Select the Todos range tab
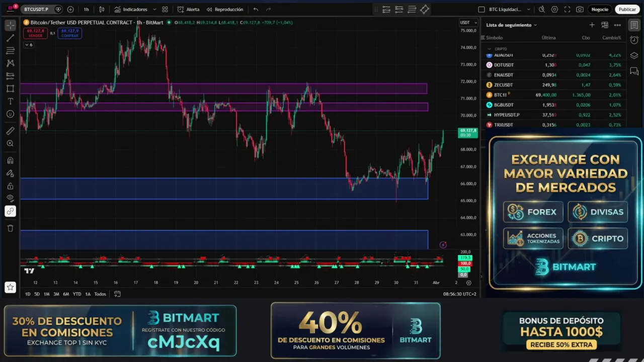 [100, 294]
